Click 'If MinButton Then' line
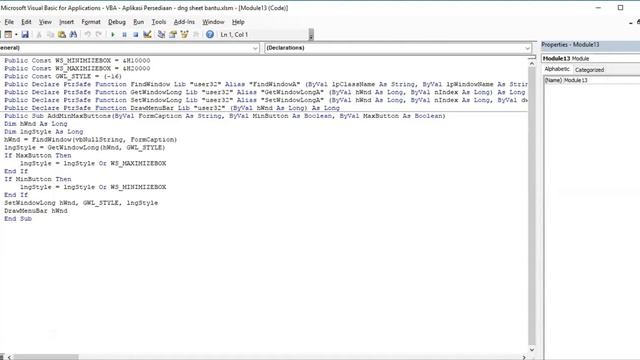640x360 pixels. pos(38,179)
